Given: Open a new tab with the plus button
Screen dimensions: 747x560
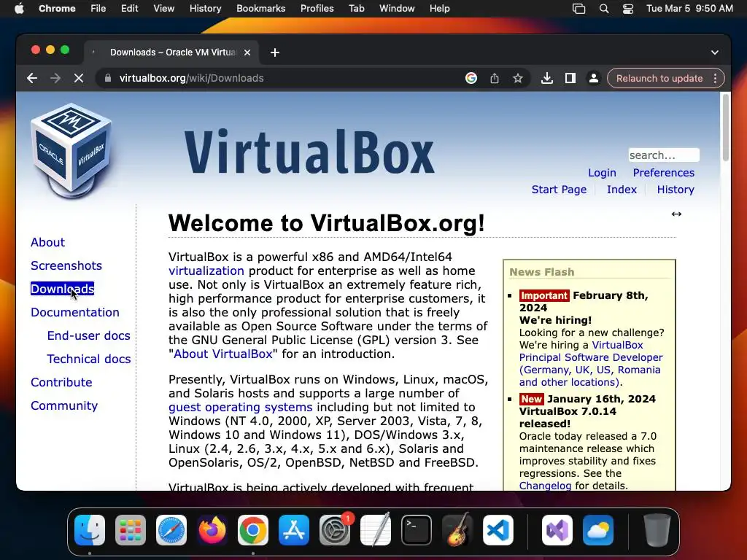Looking at the screenshot, I should tap(275, 52).
